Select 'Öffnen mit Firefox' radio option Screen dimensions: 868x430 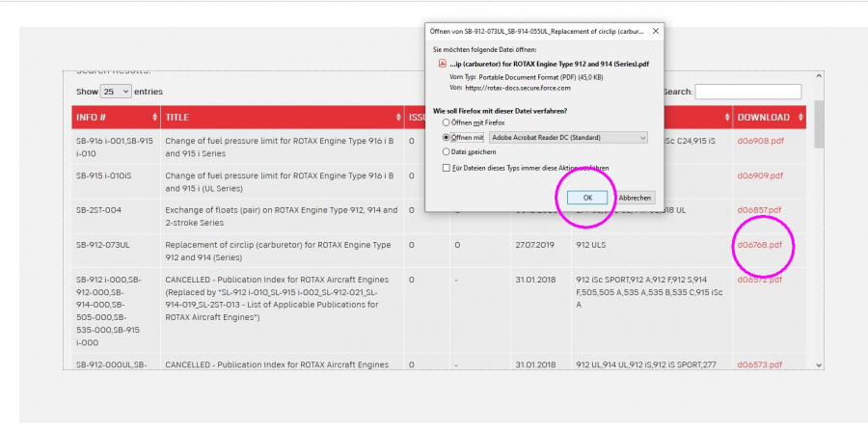[446, 123]
